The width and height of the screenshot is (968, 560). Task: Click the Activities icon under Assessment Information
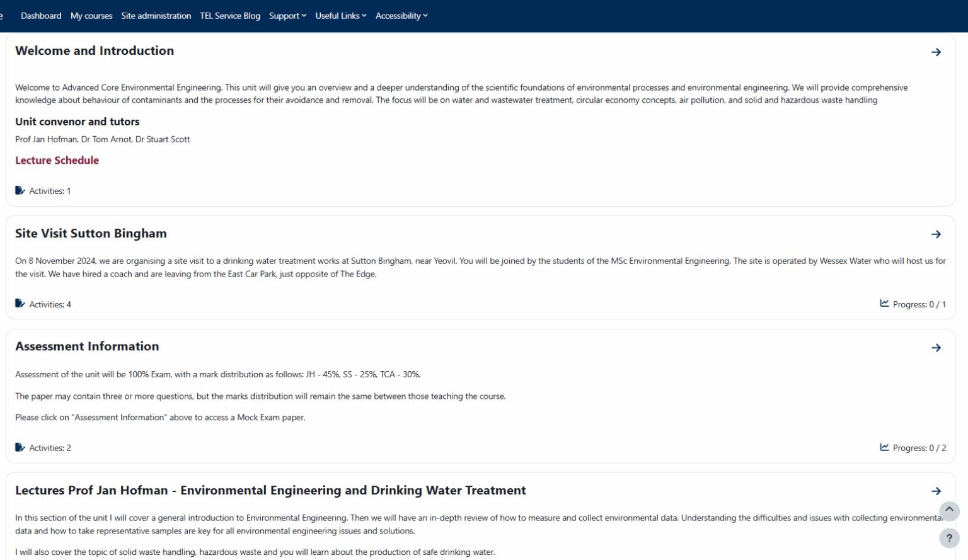(x=20, y=447)
